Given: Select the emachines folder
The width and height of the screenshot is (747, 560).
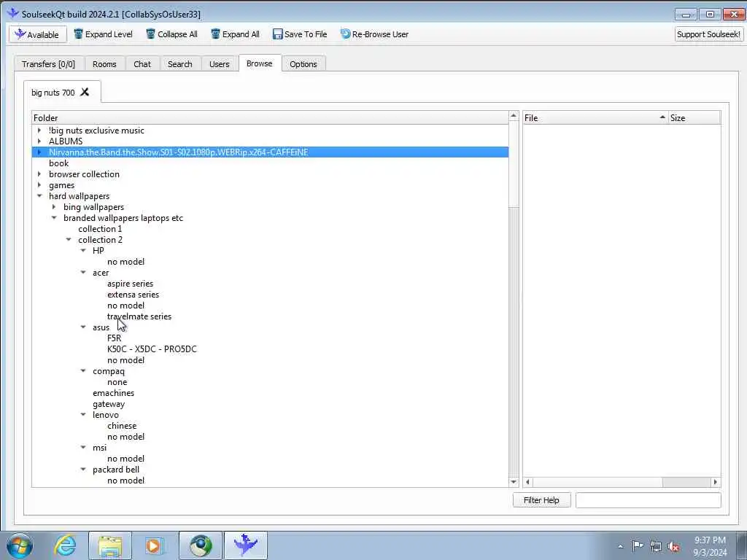Looking at the screenshot, I should (x=113, y=393).
